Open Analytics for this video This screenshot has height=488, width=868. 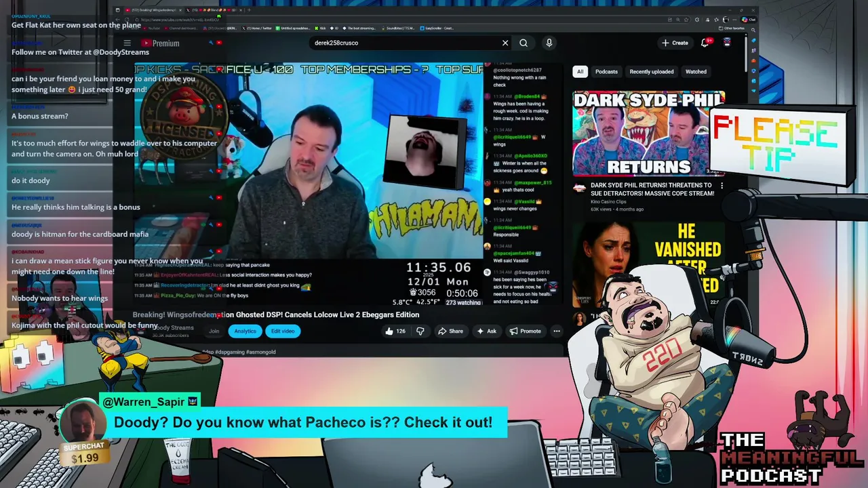245,331
